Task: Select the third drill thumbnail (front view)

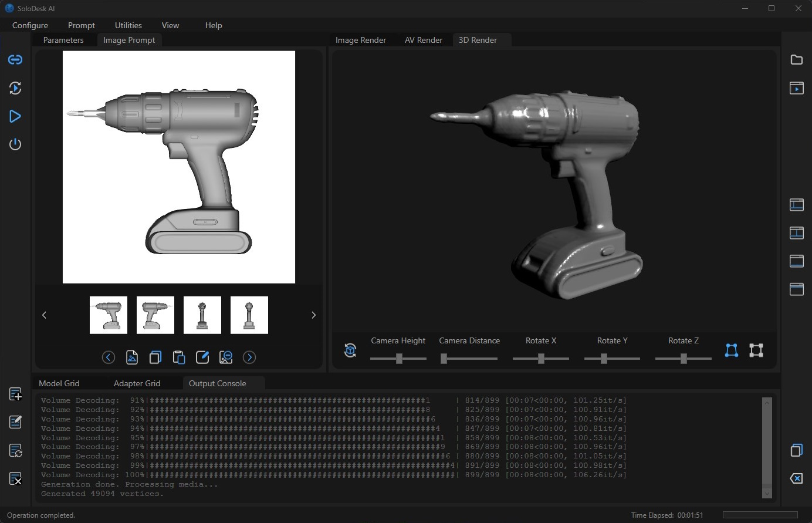Action: [x=202, y=315]
